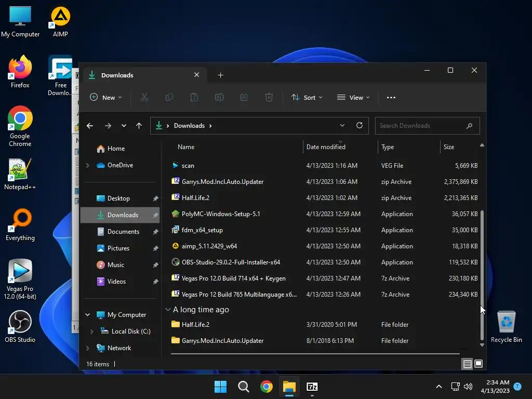
Task: Expand OneDrive in navigation pane
Action: pos(87,165)
